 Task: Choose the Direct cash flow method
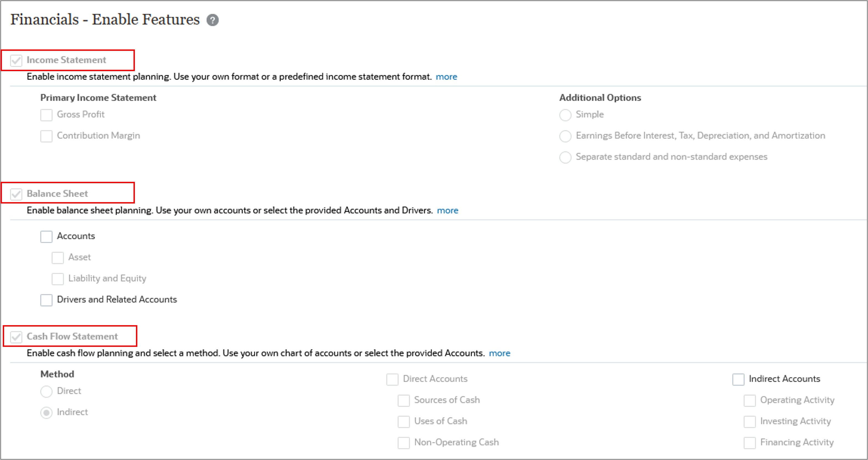point(46,391)
